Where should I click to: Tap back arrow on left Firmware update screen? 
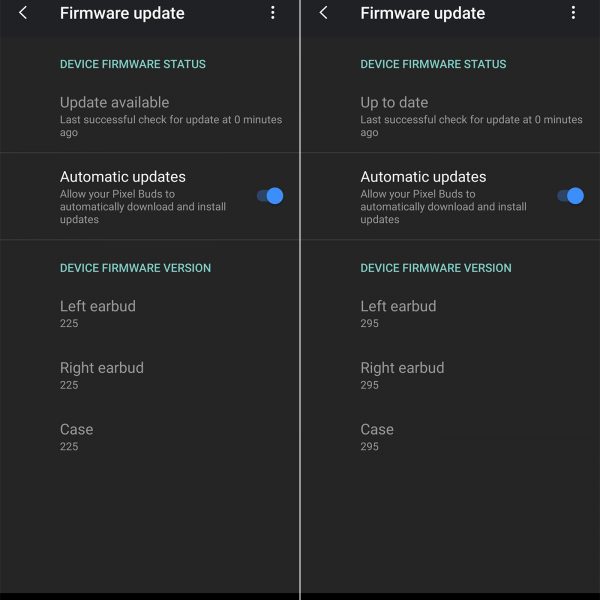click(x=23, y=13)
